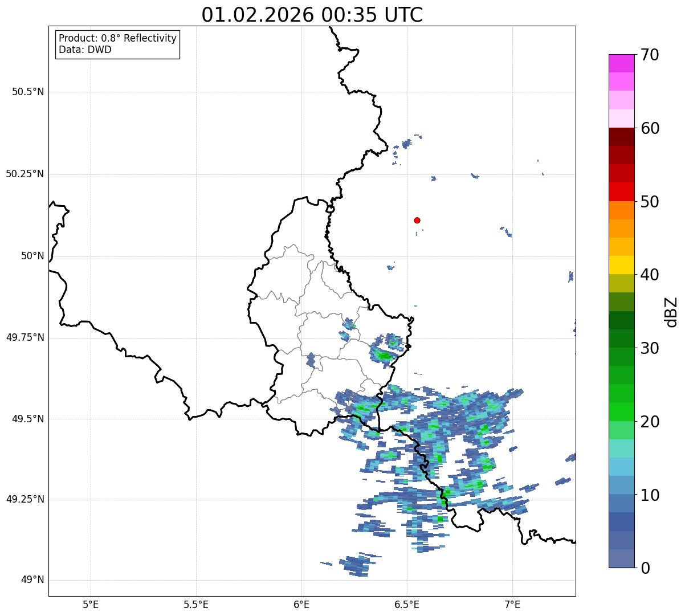Click the "dBZ" colorbar label

click(x=671, y=311)
